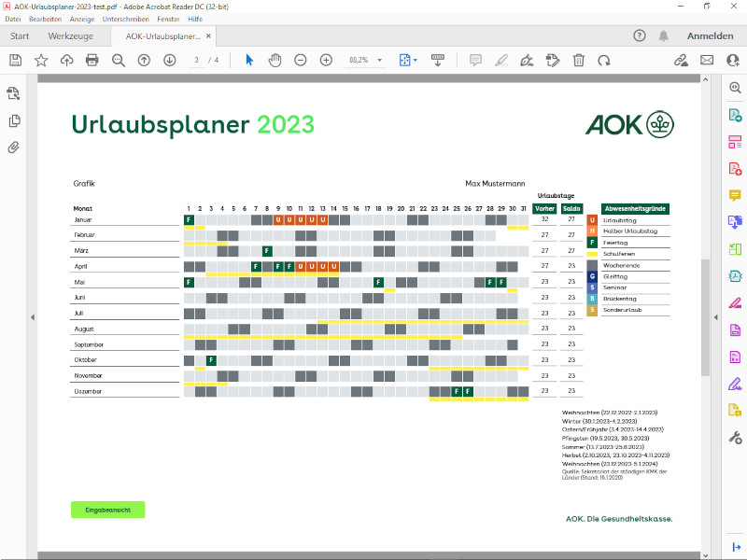Save the PDF file with floppy icon
Viewport: 747px width, 560px height.
tap(16, 60)
